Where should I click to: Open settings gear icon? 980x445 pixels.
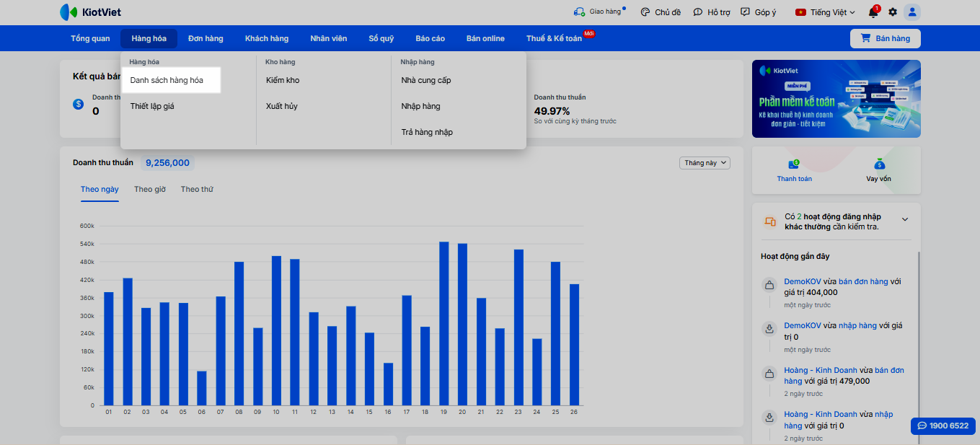(x=893, y=12)
